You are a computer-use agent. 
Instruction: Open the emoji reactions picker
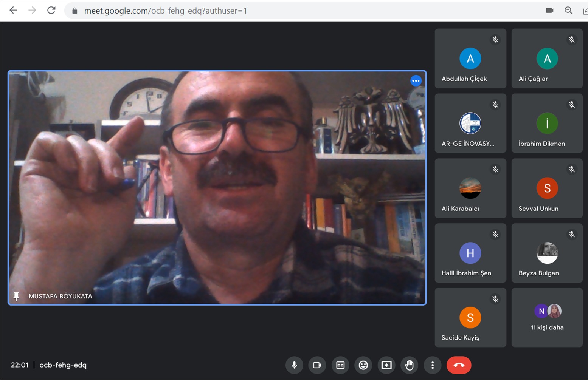click(x=363, y=365)
